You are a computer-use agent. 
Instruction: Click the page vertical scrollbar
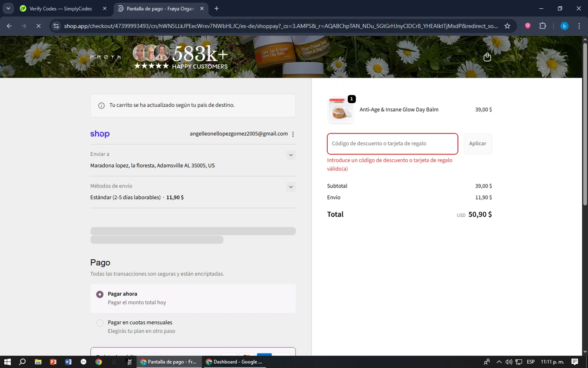click(x=585, y=124)
